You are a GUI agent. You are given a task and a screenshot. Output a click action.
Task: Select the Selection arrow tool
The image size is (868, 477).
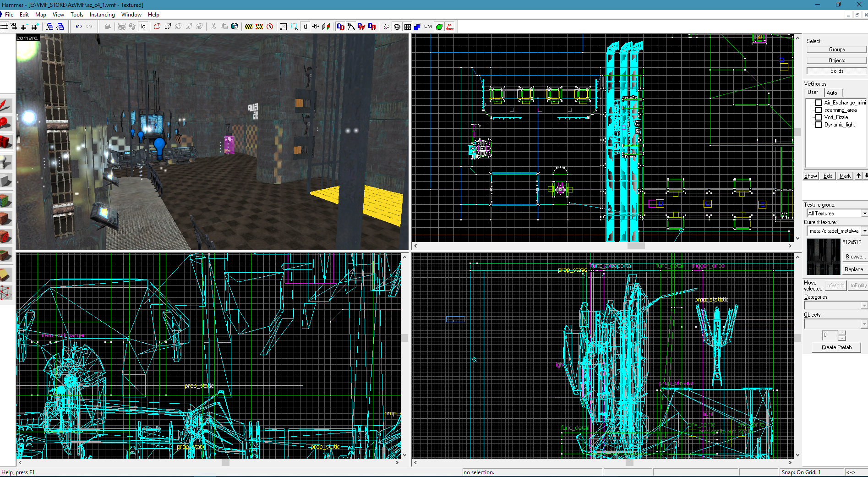pyautogui.click(x=6, y=106)
